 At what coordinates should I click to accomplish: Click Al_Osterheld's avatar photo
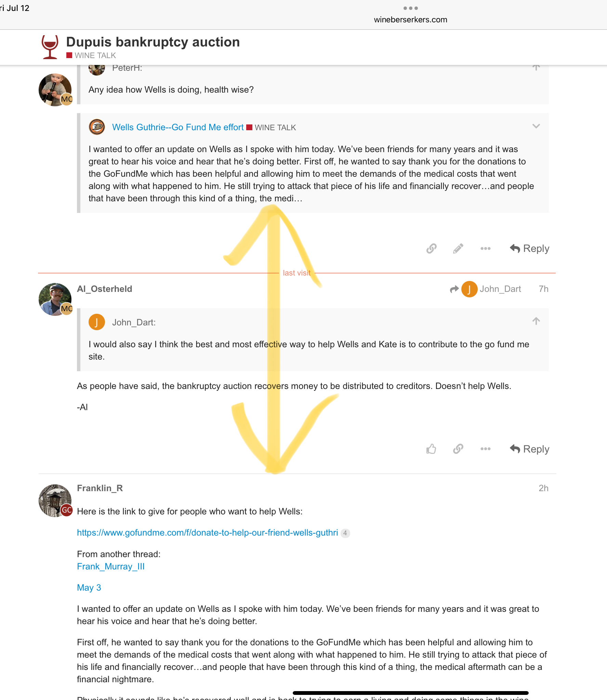(x=55, y=299)
